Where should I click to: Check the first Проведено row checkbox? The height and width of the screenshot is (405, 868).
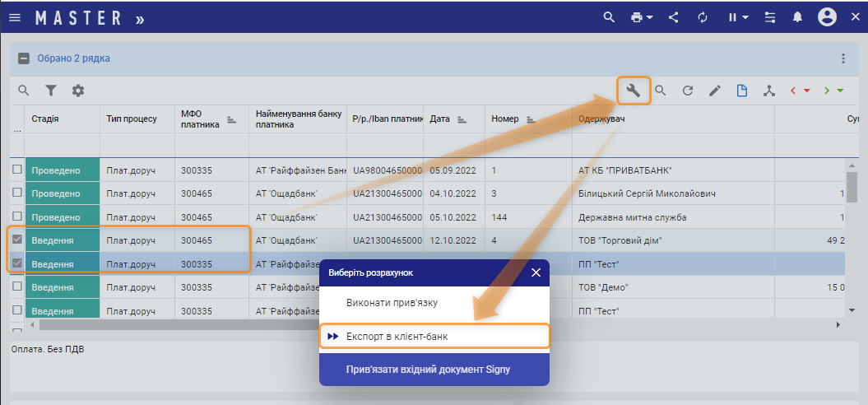pyautogui.click(x=17, y=170)
